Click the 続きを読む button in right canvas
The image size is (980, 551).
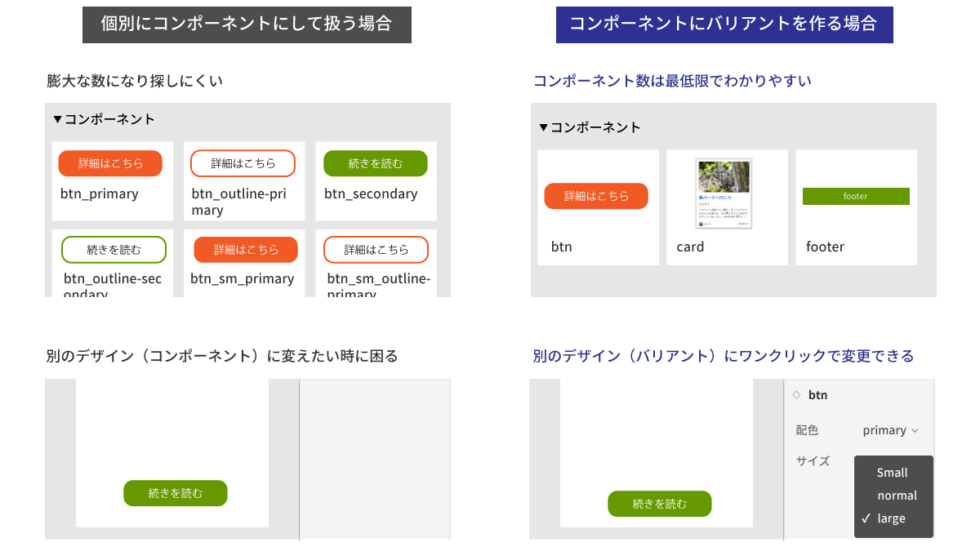[x=660, y=504]
